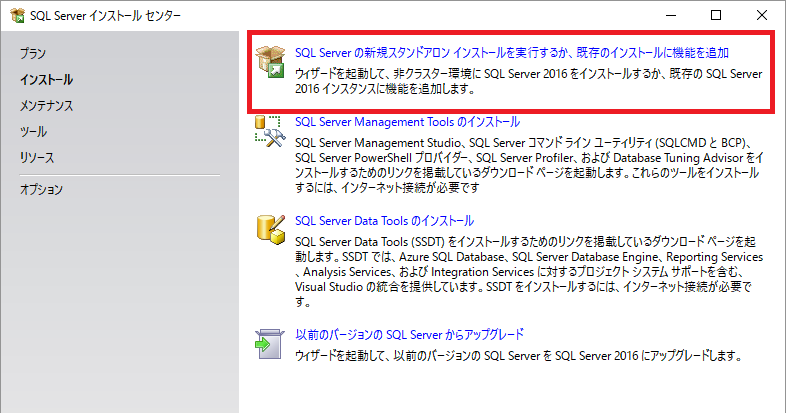The image size is (786, 413).
Task: Minimize the SQL Server Installation Center window
Action: coord(671,16)
